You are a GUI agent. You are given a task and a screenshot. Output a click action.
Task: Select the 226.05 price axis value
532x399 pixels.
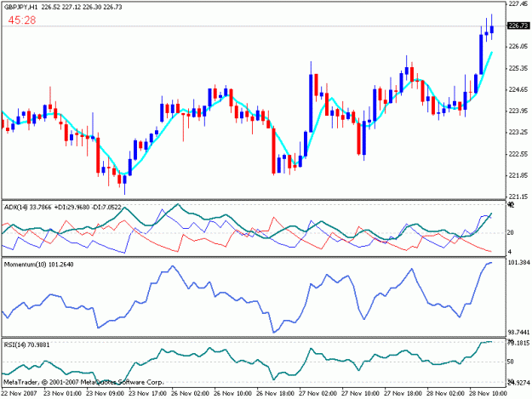click(518, 47)
